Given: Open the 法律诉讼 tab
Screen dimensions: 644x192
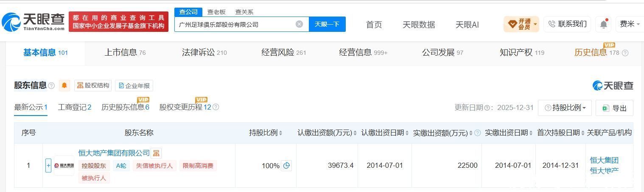Looking at the screenshot, I should 204,53.
